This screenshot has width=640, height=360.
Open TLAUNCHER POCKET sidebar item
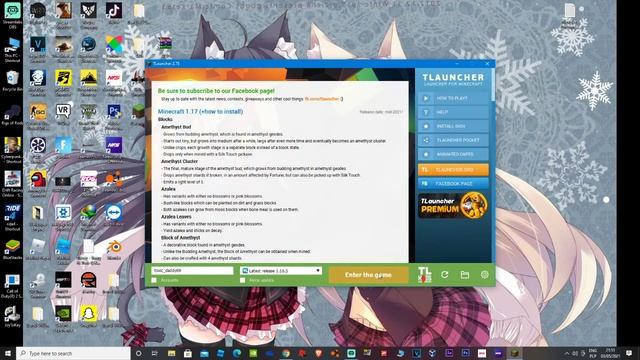[453, 140]
